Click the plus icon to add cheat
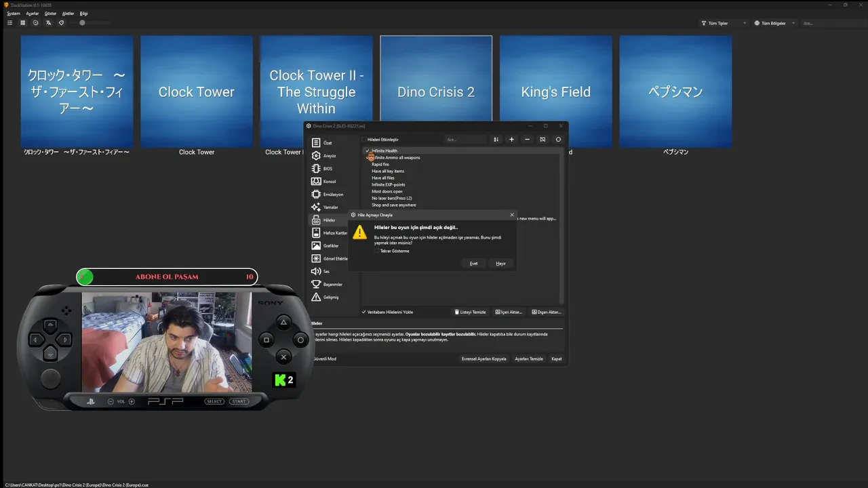Viewport: 868px width, 488px height. (x=511, y=140)
